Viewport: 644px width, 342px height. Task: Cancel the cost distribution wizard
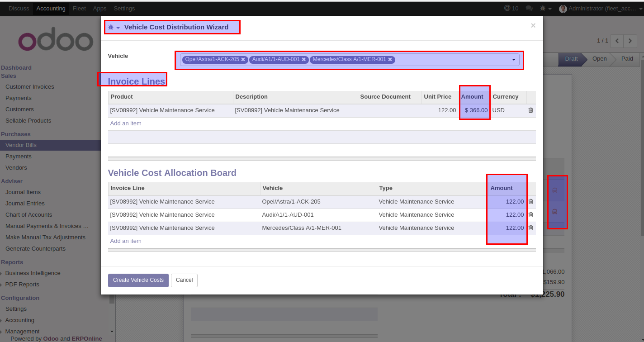tap(184, 280)
